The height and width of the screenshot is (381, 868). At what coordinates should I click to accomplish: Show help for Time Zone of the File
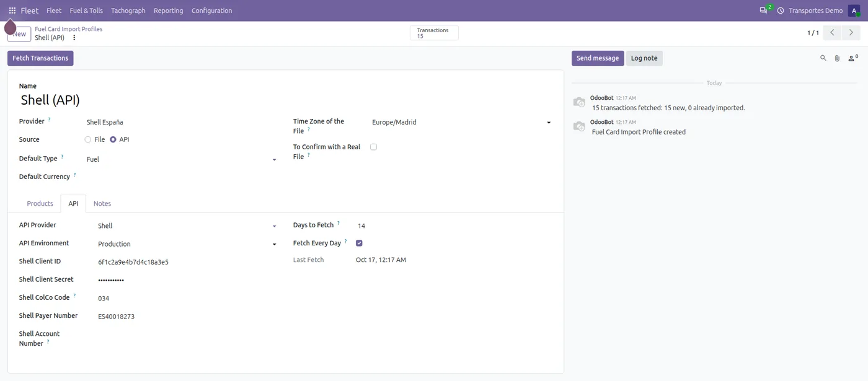[x=308, y=129]
